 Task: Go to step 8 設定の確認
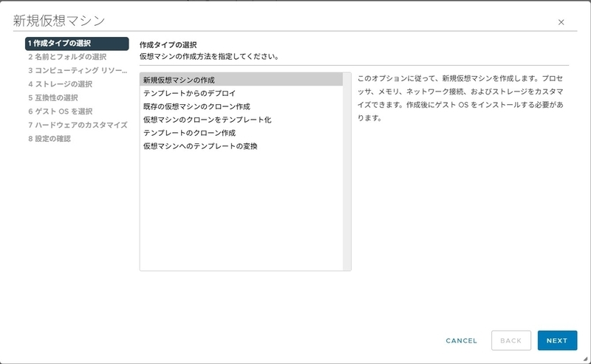(x=49, y=139)
